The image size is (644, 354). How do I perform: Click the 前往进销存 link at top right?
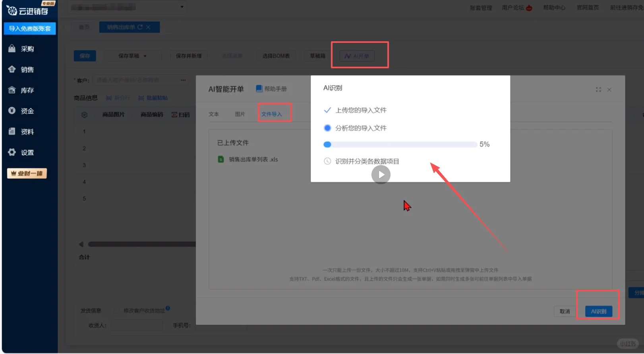pyautogui.click(x=627, y=8)
